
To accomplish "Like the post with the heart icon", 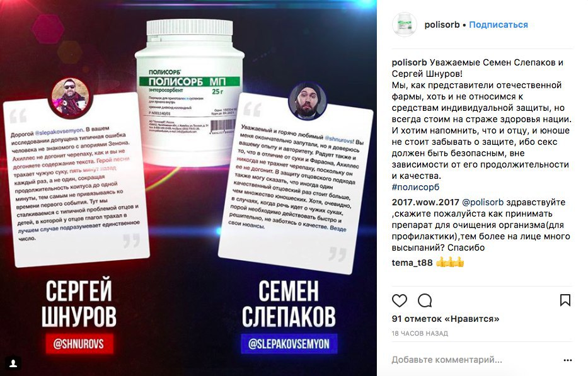I will pyautogui.click(x=400, y=300).
